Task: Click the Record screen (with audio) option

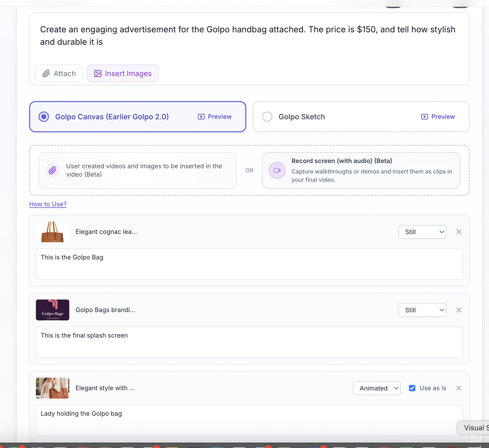Action: click(361, 170)
